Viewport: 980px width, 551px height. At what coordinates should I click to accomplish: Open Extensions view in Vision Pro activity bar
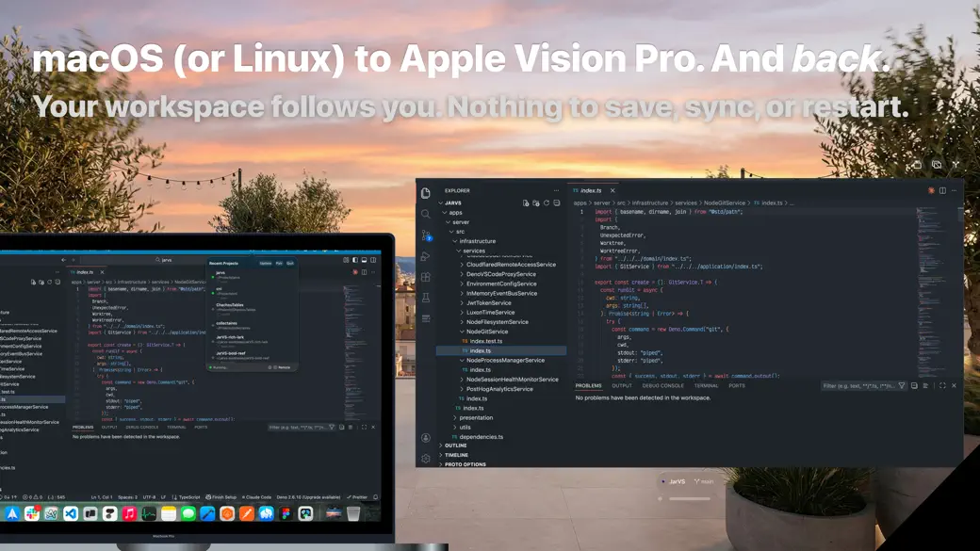pos(426,277)
